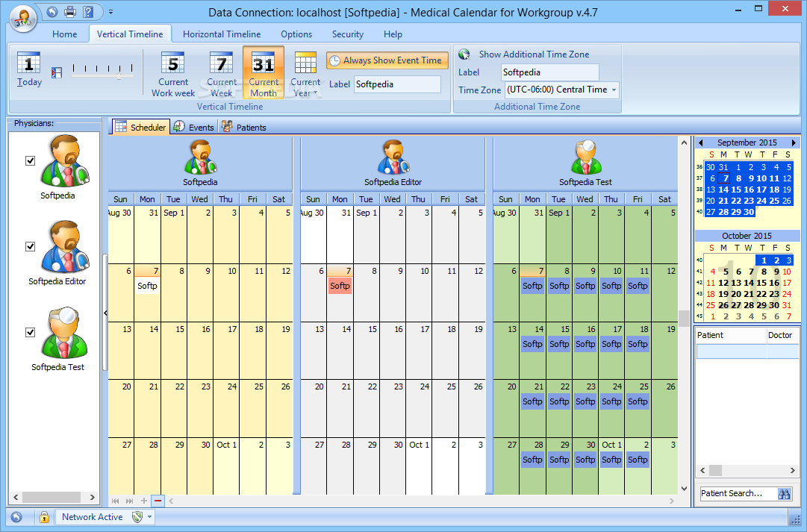
Task: Open the Security tab
Action: [x=347, y=34]
